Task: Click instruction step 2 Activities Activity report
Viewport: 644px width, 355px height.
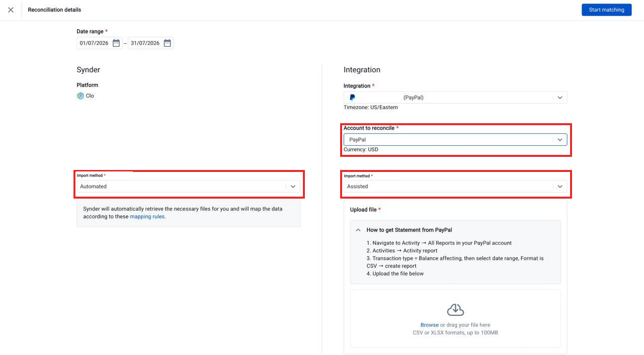Action: pyautogui.click(x=402, y=250)
